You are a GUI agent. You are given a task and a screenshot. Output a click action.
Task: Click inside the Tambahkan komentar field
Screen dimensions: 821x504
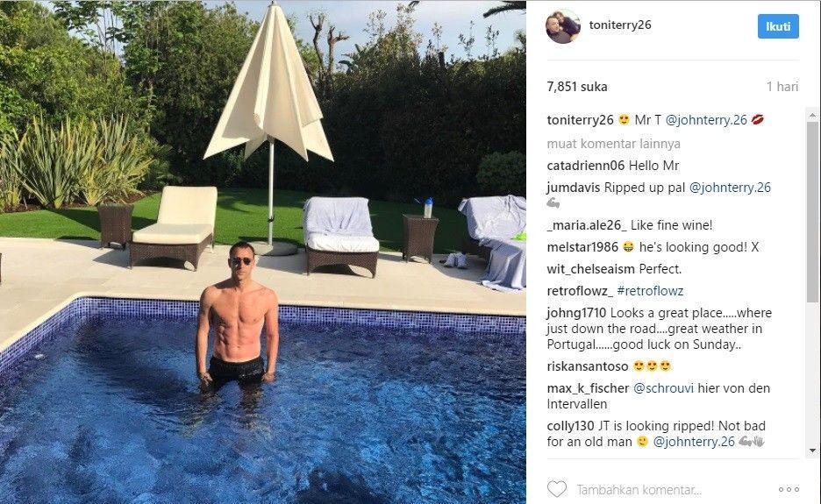[x=639, y=490]
